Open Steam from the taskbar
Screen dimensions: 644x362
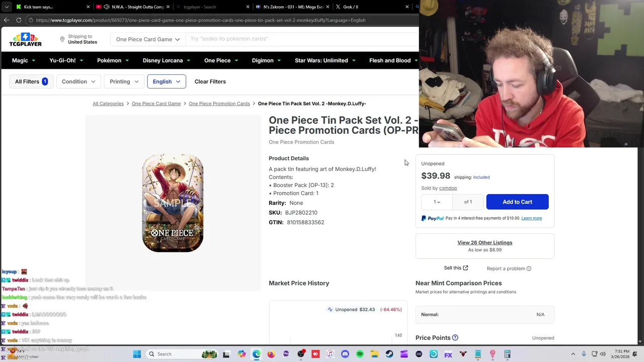tap(389, 354)
